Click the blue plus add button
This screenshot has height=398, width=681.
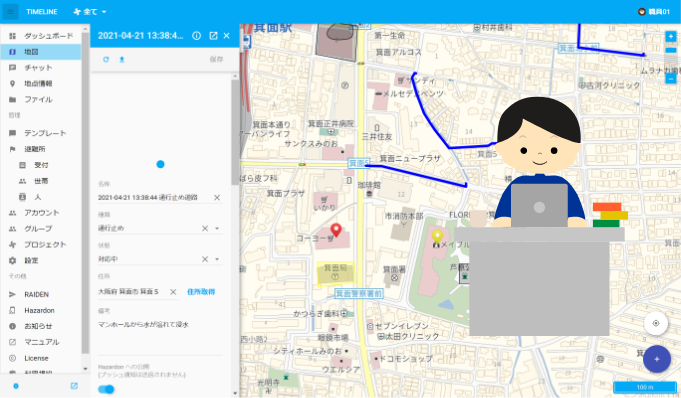coord(657,359)
